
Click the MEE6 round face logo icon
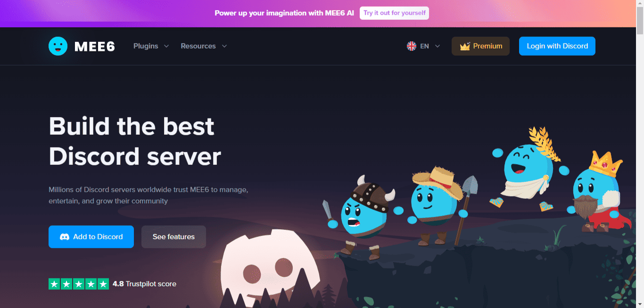click(58, 46)
